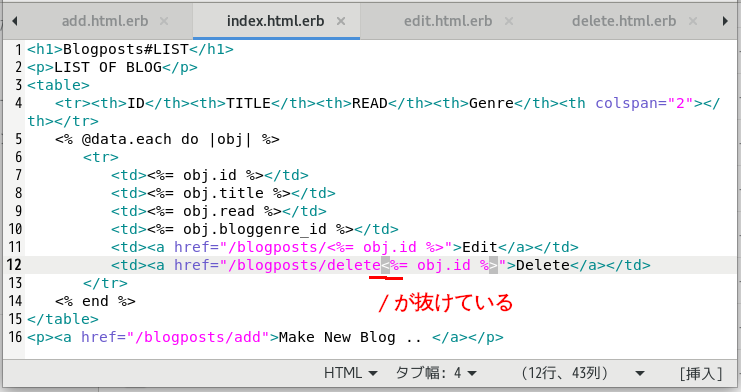Screen dimensions: 741x392
Task: Click the Edit link text on line 11
Action: click(x=480, y=247)
